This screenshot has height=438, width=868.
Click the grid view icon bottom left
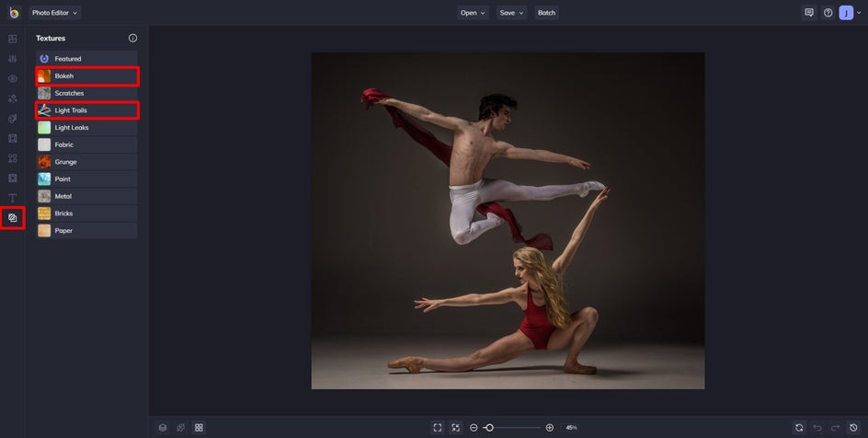199,428
